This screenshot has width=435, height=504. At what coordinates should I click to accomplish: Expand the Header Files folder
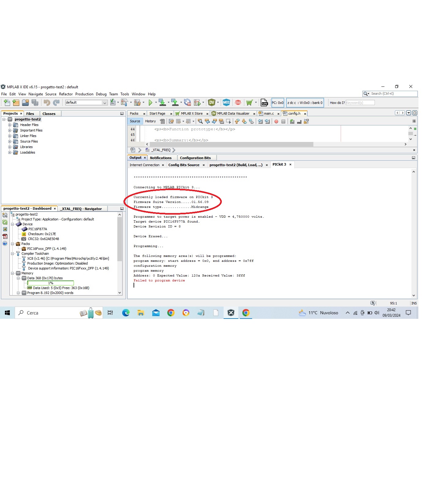(10, 125)
